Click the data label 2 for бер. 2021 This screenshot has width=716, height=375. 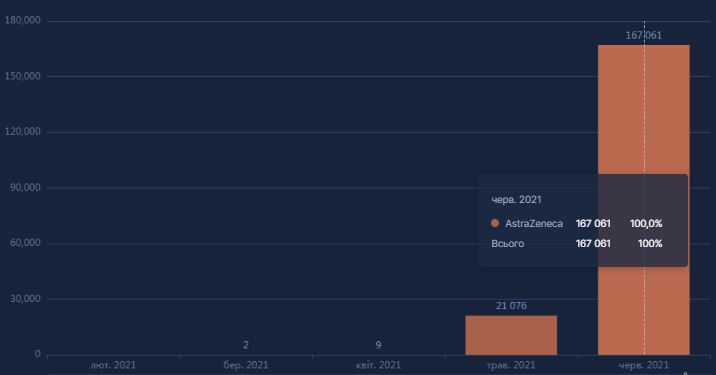click(x=246, y=345)
